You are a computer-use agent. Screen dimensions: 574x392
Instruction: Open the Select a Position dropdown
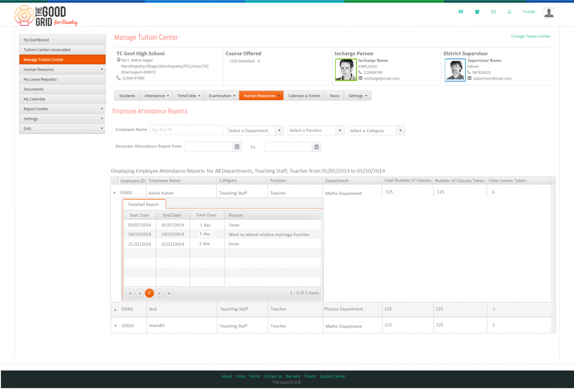coord(316,130)
